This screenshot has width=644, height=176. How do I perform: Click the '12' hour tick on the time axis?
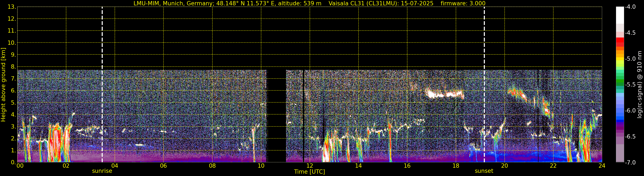[x=310, y=166]
